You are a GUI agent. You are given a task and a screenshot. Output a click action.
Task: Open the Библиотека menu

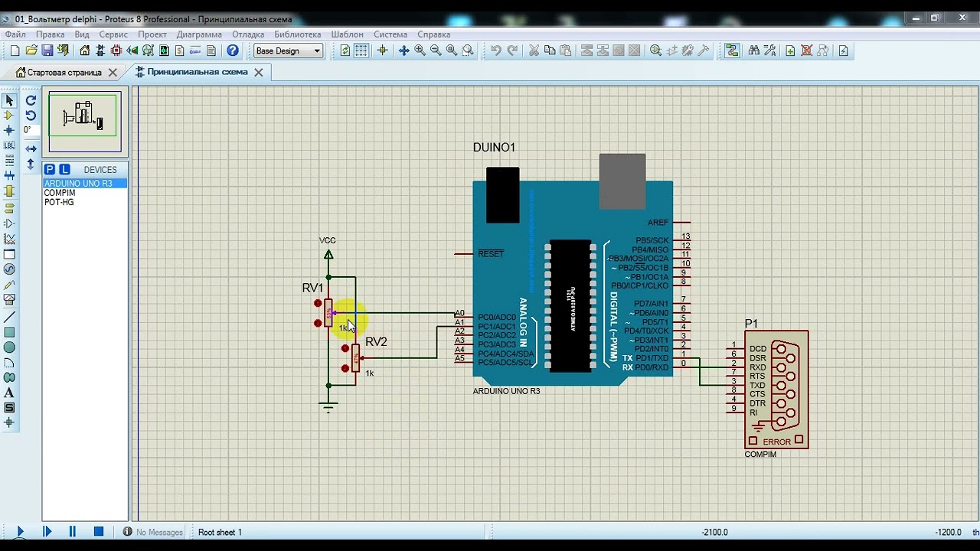pyautogui.click(x=298, y=34)
